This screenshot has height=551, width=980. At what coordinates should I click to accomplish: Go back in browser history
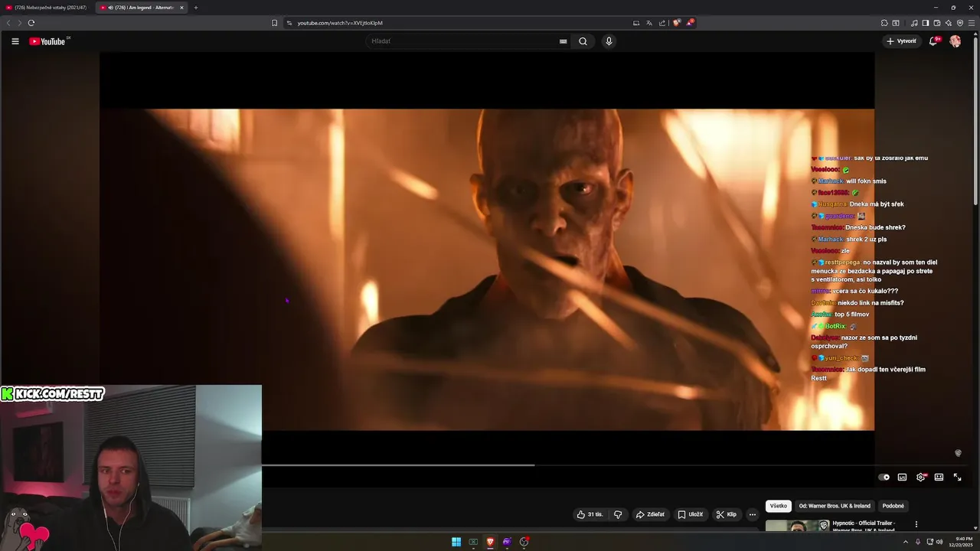[8, 23]
